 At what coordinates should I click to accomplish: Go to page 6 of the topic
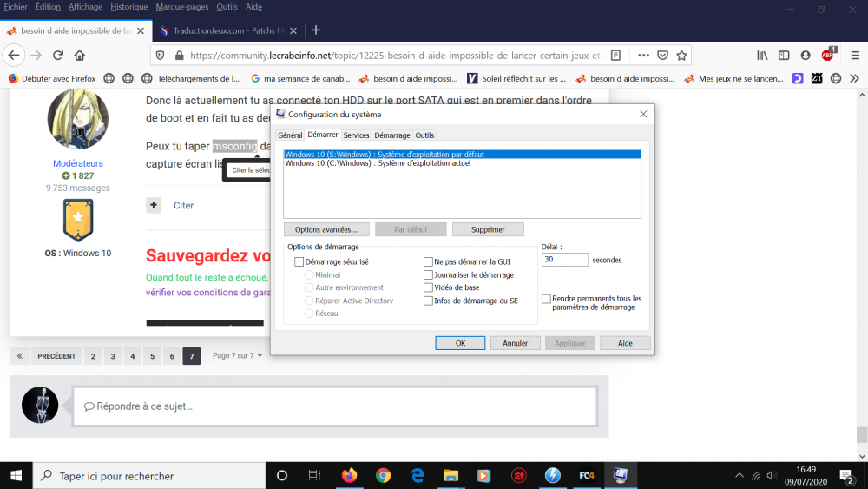pyautogui.click(x=172, y=356)
